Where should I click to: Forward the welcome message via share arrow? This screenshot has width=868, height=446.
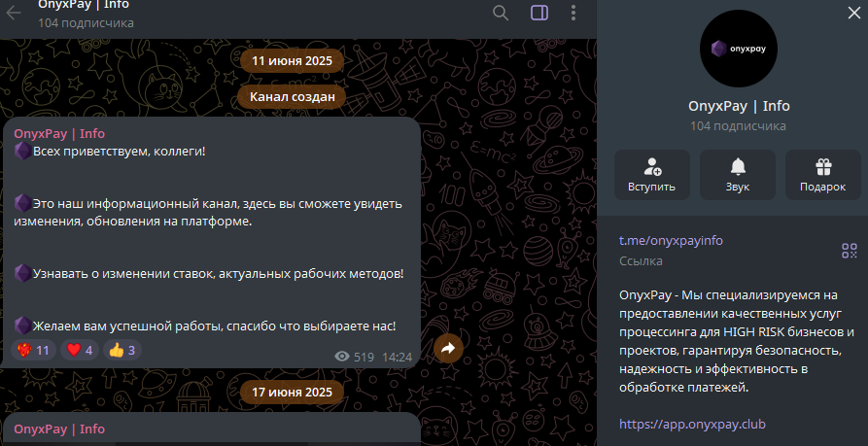[x=448, y=348]
